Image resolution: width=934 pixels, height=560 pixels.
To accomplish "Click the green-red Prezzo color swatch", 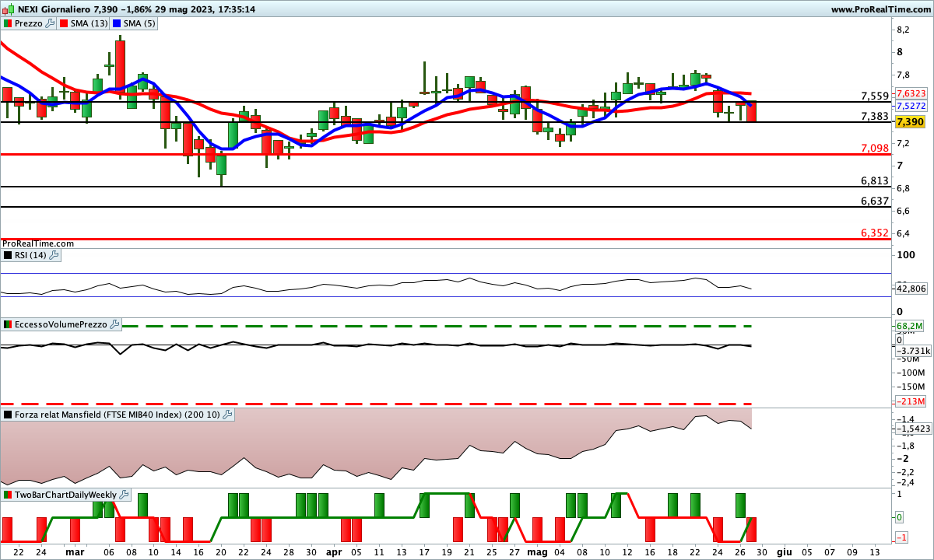I will [x=8, y=23].
